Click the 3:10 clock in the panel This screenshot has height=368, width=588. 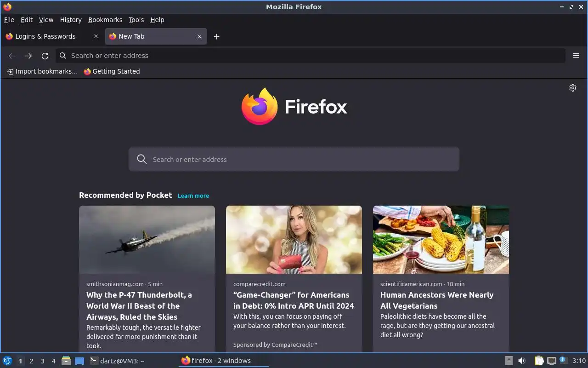coord(579,361)
